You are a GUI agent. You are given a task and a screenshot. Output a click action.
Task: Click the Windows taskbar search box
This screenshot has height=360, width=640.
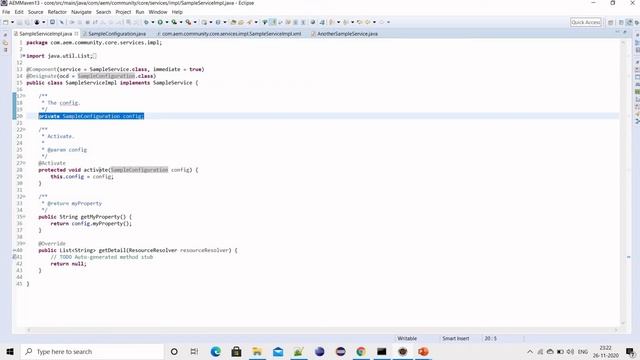click(x=92, y=351)
